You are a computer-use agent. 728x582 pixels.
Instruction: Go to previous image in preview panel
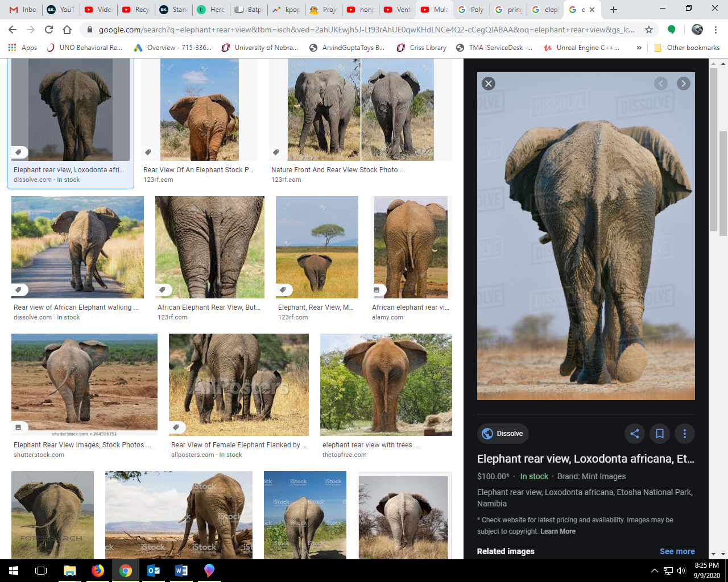pyautogui.click(x=660, y=84)
